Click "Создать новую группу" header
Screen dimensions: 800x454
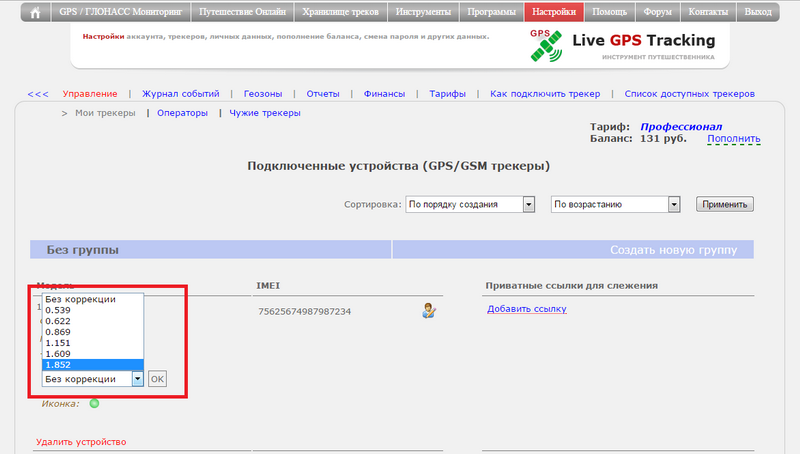tap(674, 249)
